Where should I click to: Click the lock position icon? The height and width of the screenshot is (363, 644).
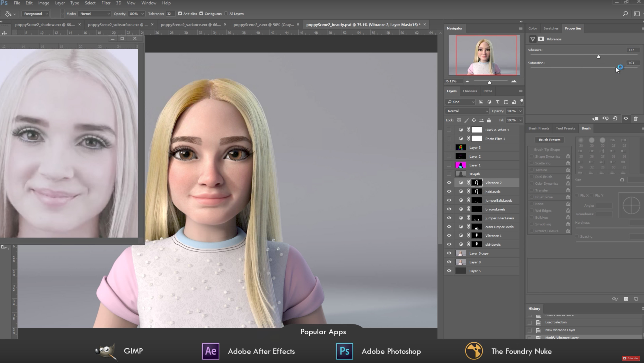pyautogui.click(x=474, y=120)
